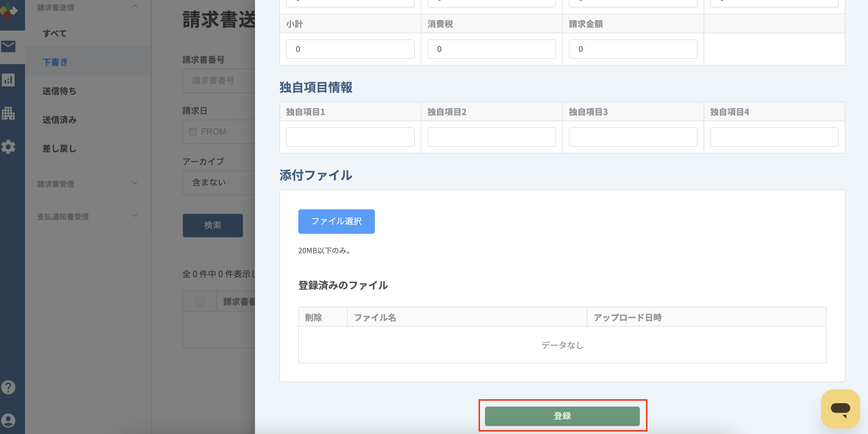This screenshot has height=434, width=868.
Task: Click the green 登録 button
Action: 562,416
